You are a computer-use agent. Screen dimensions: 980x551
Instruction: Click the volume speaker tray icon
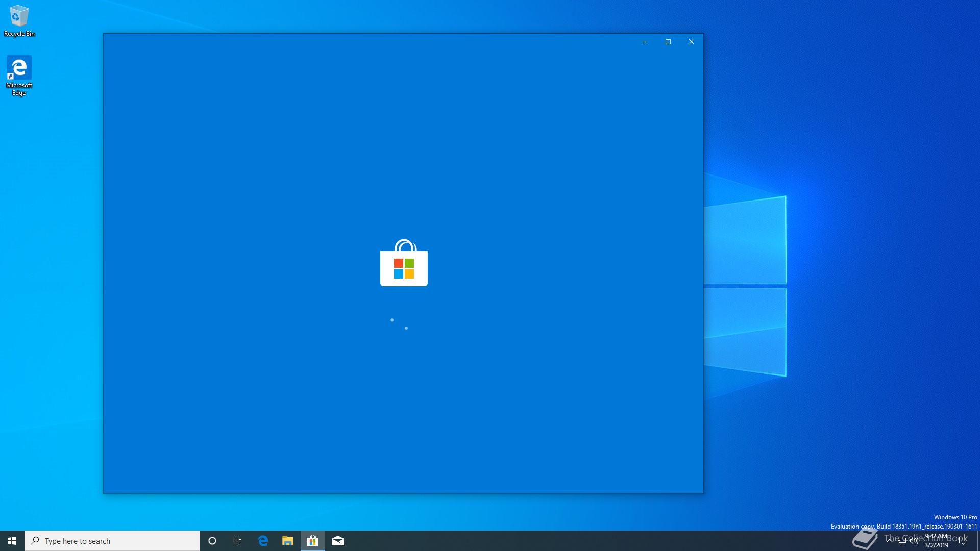914,541
